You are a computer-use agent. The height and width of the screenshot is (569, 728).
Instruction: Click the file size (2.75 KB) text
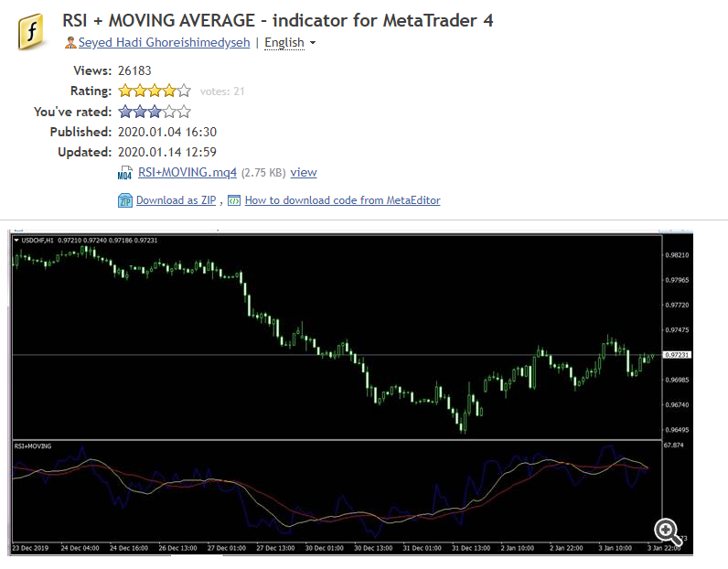(263, 173)
